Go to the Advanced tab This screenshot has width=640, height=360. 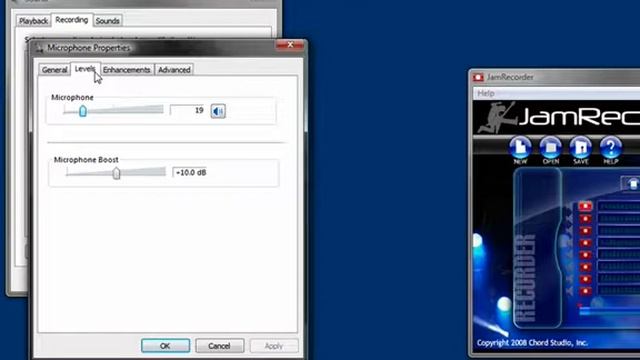pyautogui.click(x=174, y=70)
